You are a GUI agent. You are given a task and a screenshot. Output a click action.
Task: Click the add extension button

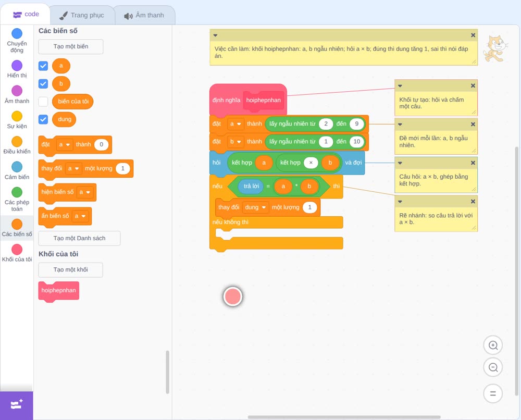[17, 405]
